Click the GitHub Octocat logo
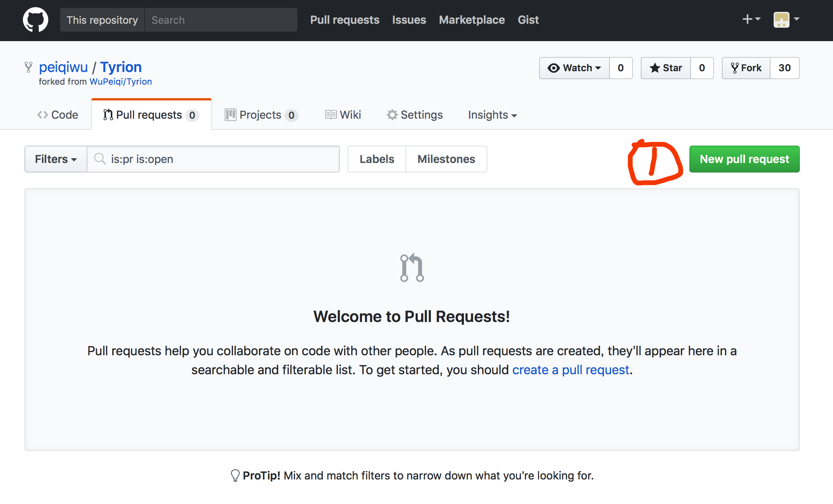This screenshot has width=833, height=504. (x=35, y=20)
